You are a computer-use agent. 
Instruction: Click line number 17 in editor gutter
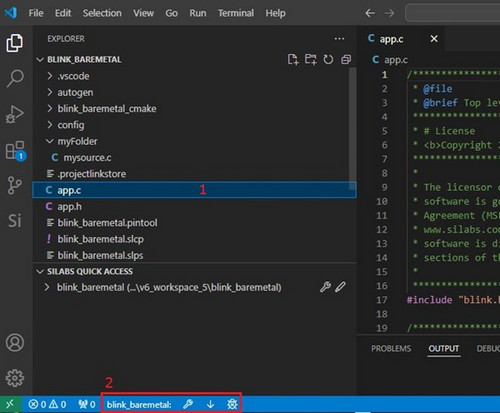click(382, 300)
